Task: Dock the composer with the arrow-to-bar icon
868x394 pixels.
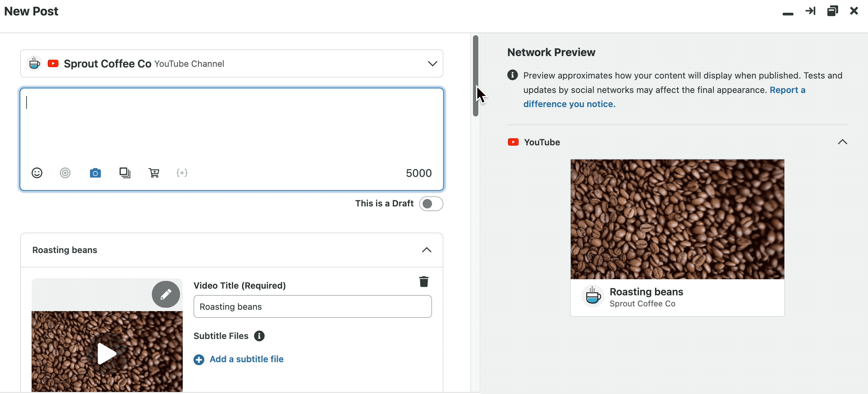Action: click(810, 11)
